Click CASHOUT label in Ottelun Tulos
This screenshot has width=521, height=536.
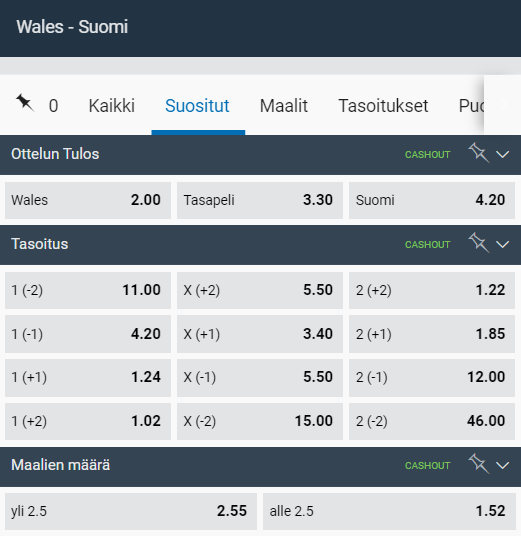pyautogui.click(x=427, y=155)
